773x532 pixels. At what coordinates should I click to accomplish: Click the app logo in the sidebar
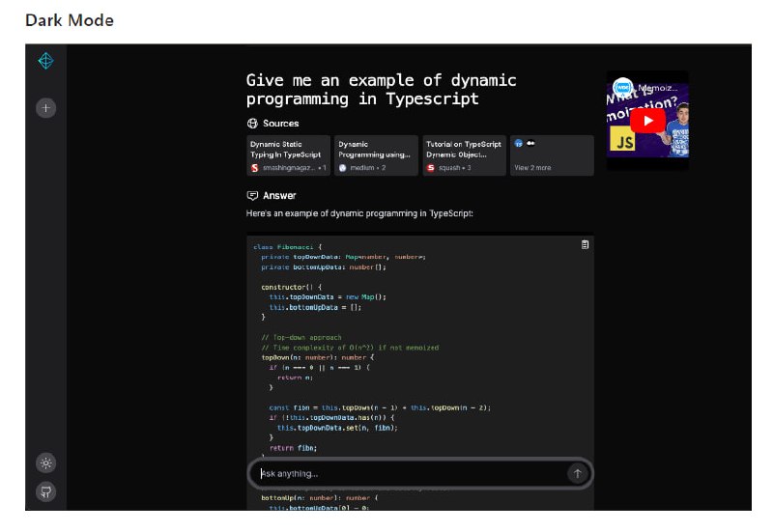[45, 61]
